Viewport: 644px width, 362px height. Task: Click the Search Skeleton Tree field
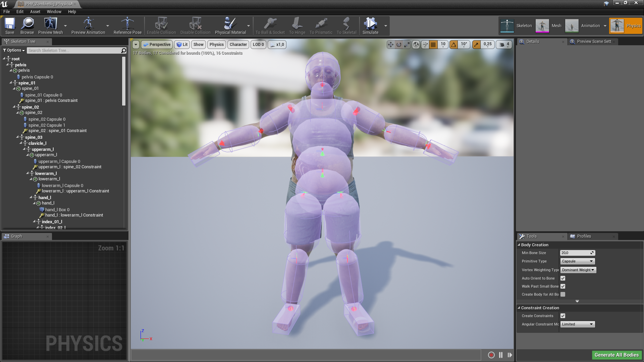(74, 50)
